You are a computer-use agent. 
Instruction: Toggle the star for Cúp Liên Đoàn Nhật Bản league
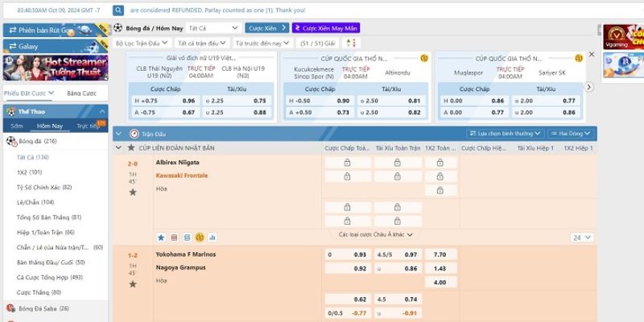click(x=132, y=149)
